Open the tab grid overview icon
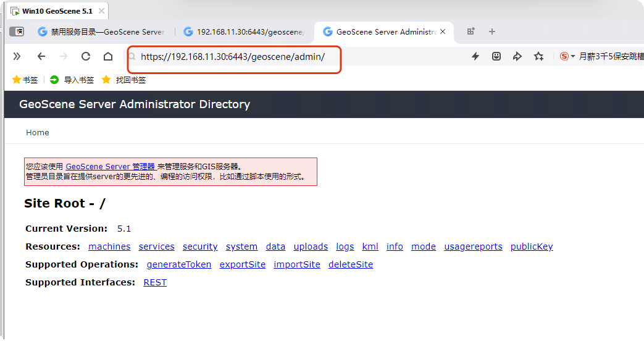This screenshot has width=644, height=341. 470,32
